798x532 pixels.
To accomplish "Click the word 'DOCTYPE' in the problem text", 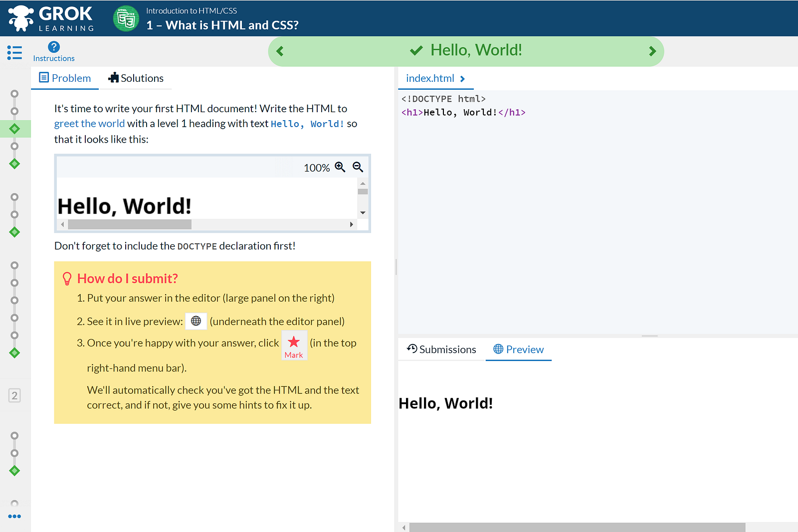I will 197,246.
